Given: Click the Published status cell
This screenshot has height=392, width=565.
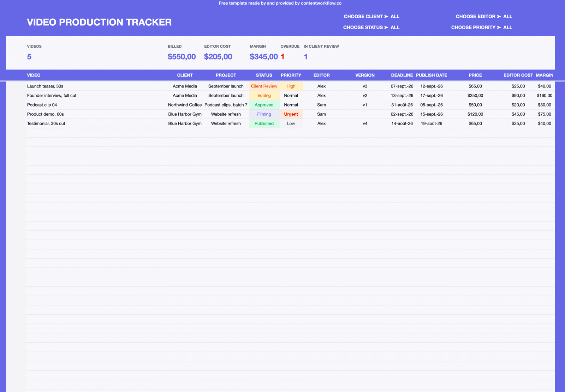Looking at the screenshot, I should [264, 123].
